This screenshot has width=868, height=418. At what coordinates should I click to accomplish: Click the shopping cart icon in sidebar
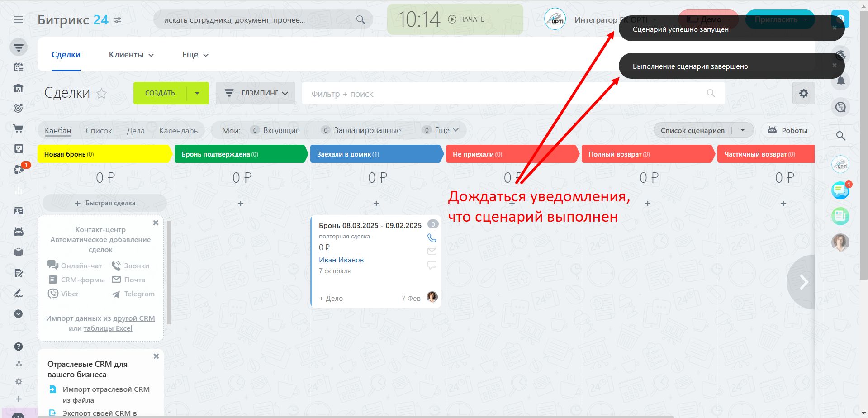coord(19,128)
